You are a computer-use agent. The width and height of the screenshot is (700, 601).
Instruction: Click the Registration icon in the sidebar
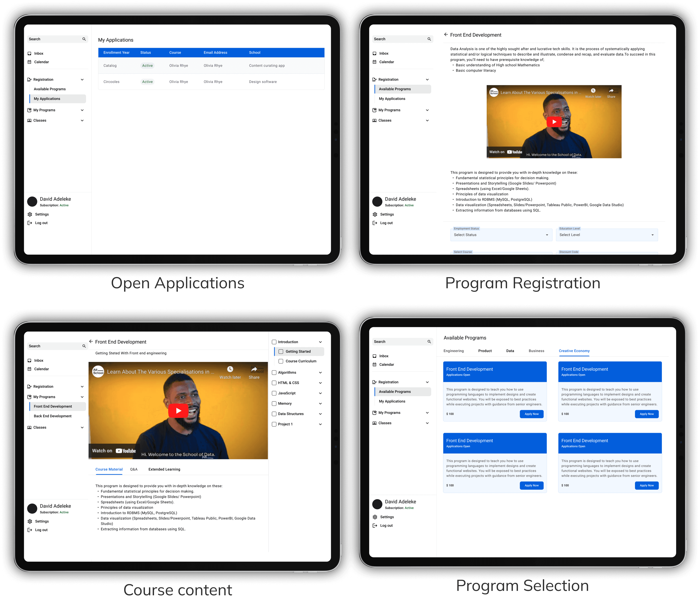point(29,79)
